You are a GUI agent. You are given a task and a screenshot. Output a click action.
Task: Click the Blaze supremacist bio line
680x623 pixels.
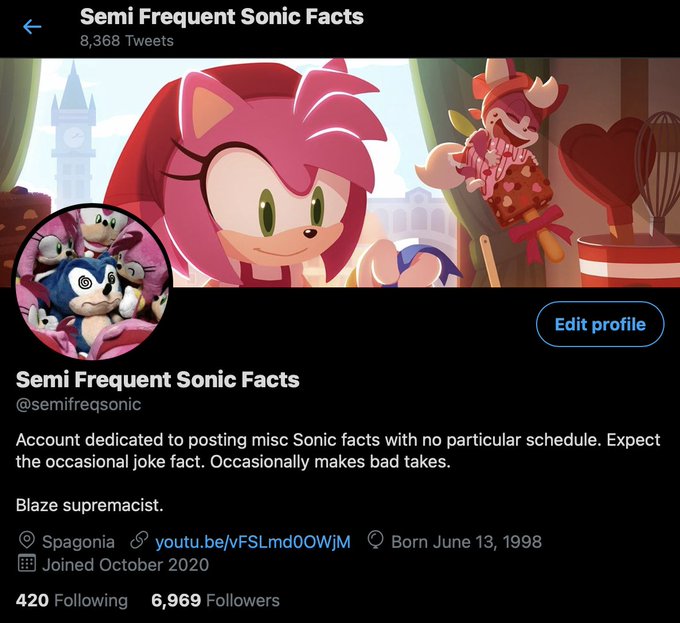click(89, 505)
